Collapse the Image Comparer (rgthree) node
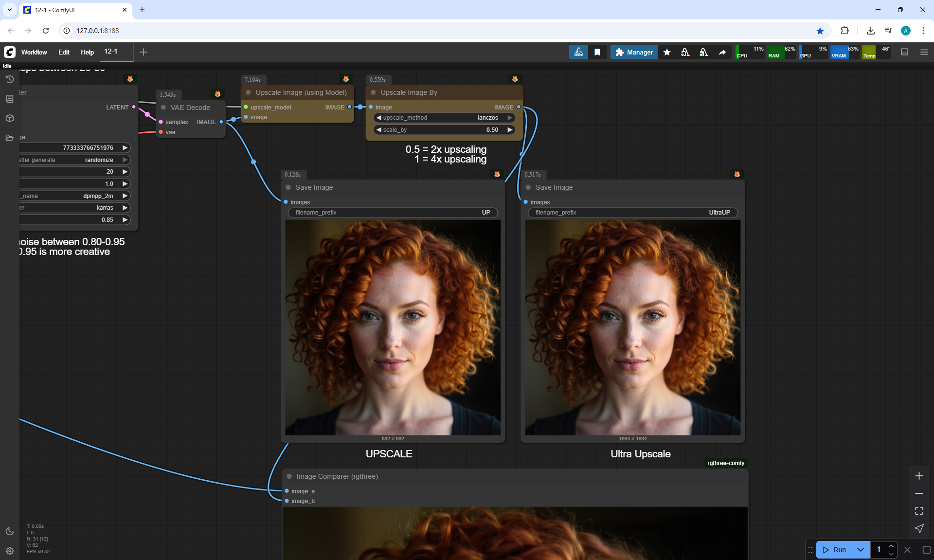 (x=289, y=476)
